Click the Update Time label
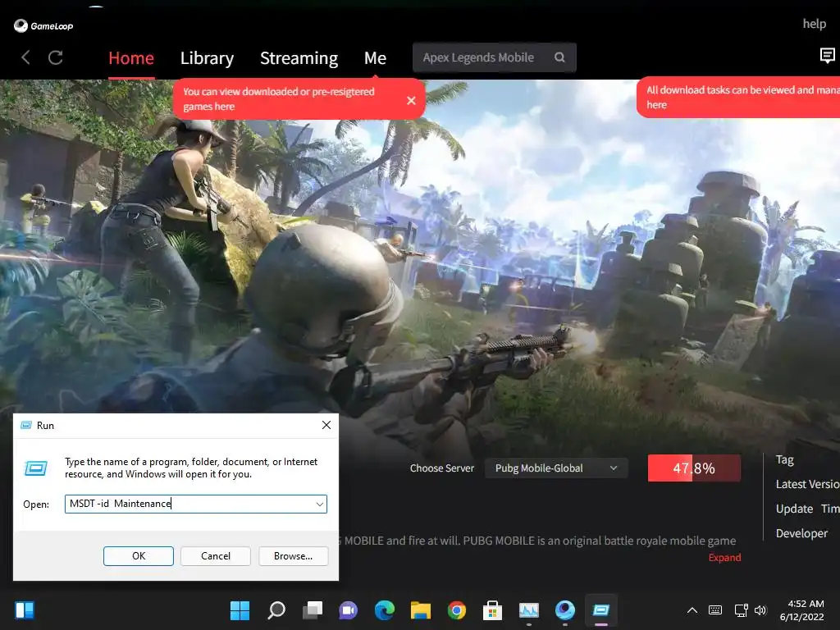This screenshot has width=840, height=630. [808, 509]
